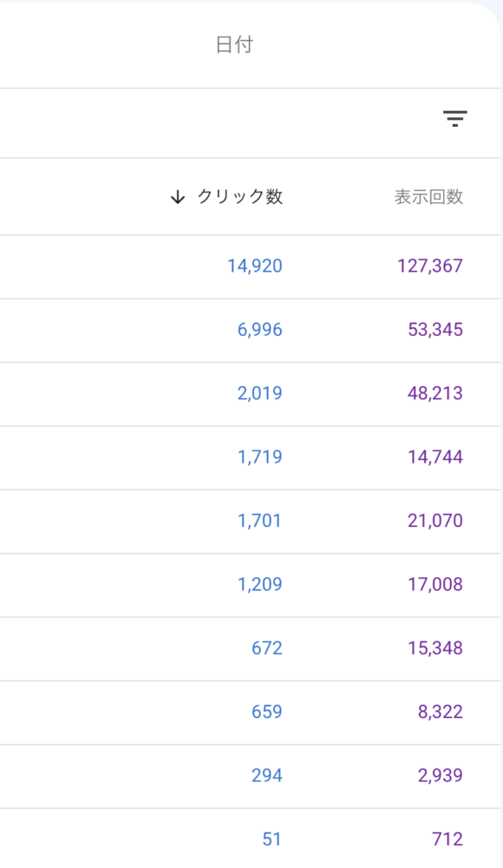This screenshot has width=503, height=868.
Task: Click the clicks value 1,701
Action: coord(260,520)
